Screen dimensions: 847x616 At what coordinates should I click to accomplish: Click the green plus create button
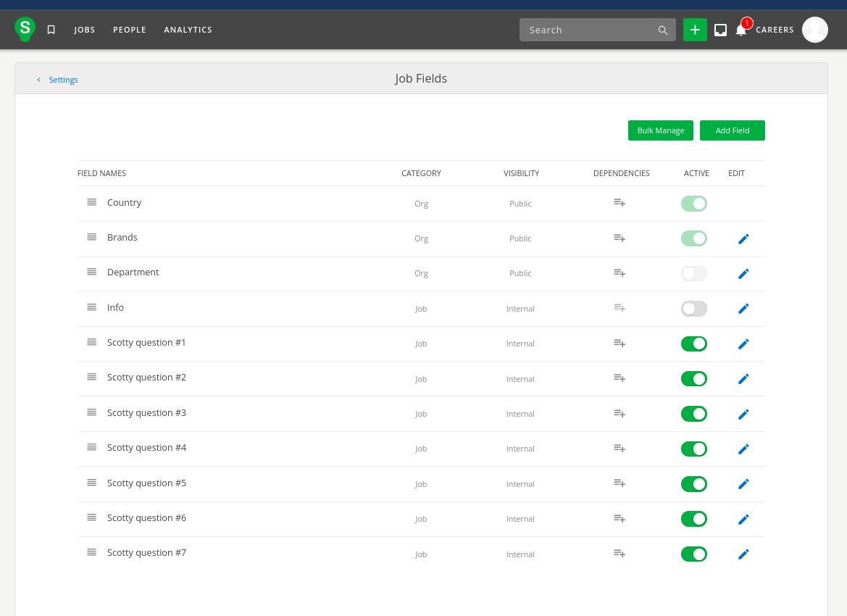point(695,30)
